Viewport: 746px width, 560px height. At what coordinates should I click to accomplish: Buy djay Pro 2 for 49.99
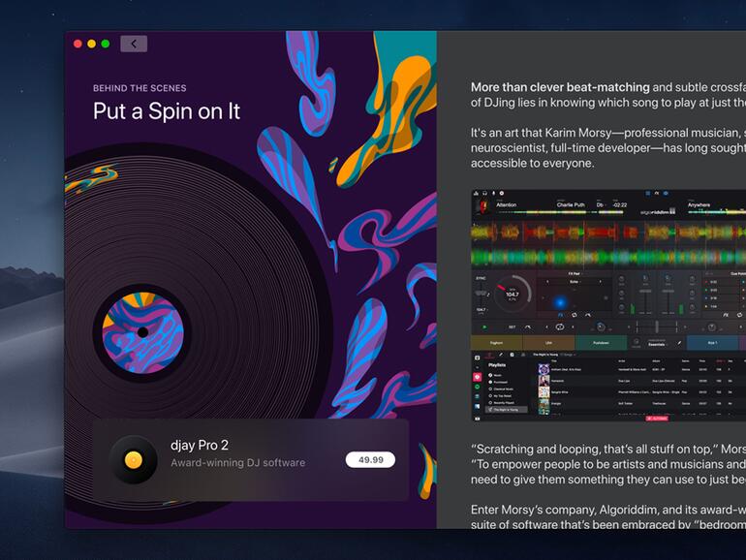tap(370, 459)
